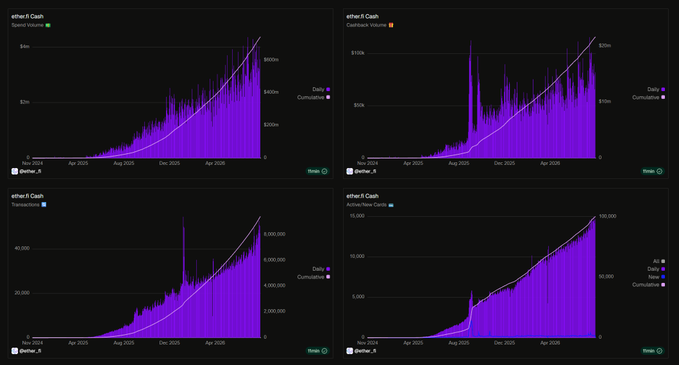Click the refresh check icon in Spend Volume panel
The image size is (679, 365).
(324, 171)
